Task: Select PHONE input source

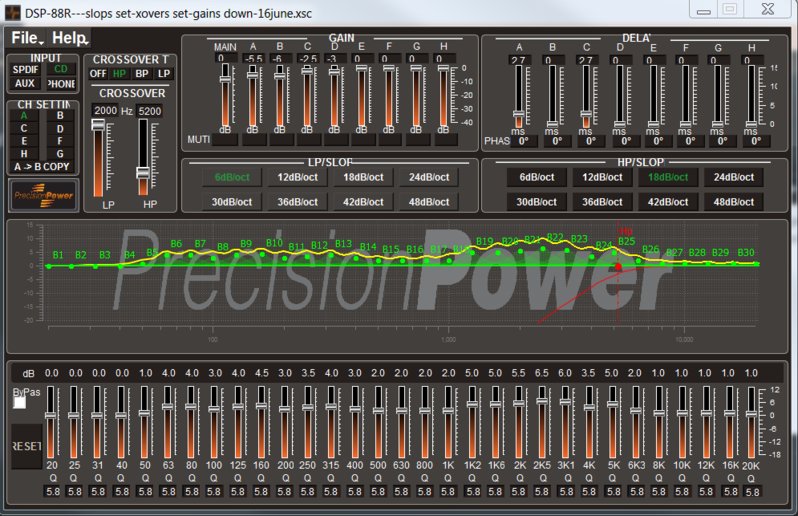Action: tap(61, 83)
